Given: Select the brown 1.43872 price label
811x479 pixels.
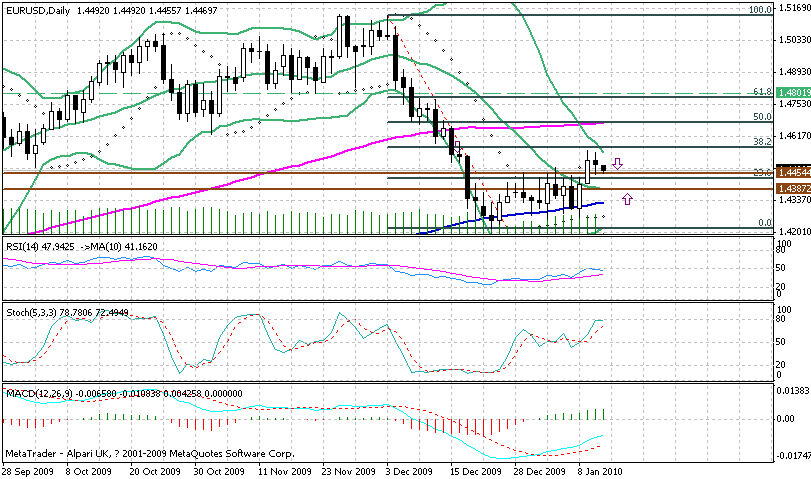Looking at the screenshot, I should [793, 189].
